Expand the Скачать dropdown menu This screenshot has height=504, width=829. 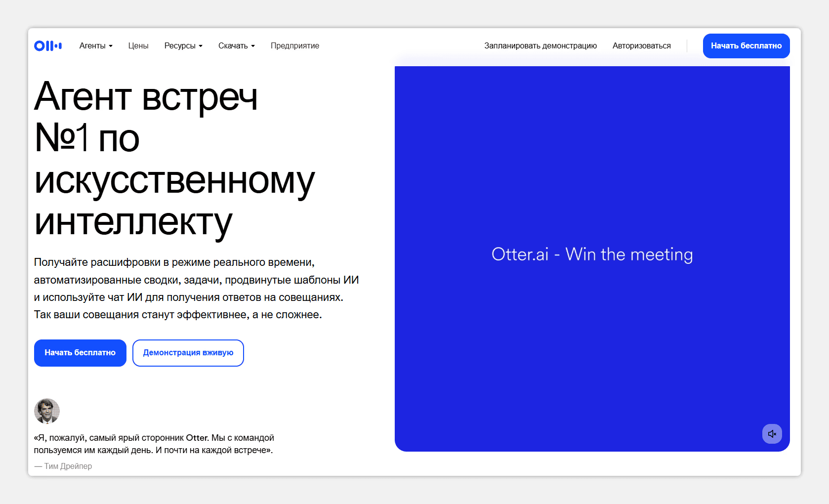click(237, 46)
